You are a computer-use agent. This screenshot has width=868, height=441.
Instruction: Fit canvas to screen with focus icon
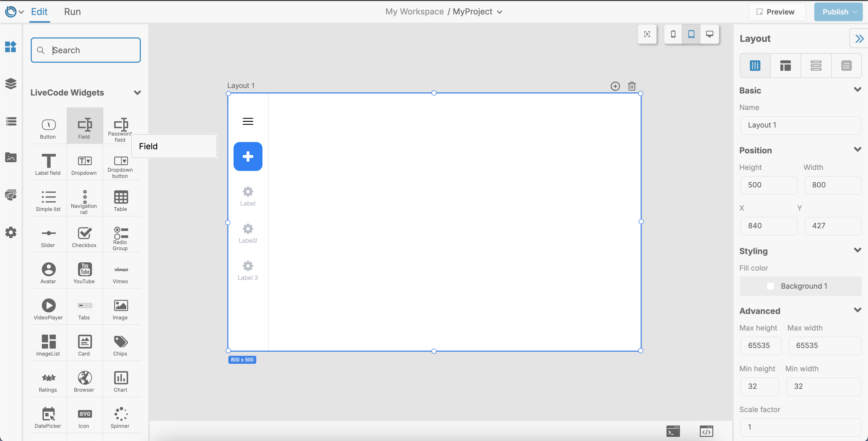[x=647, y=34]
